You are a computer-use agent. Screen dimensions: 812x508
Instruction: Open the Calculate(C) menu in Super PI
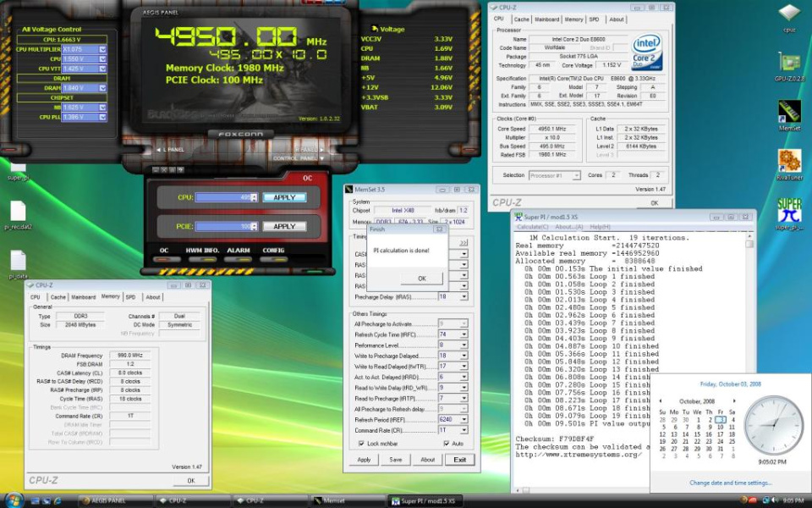(532, 227)
